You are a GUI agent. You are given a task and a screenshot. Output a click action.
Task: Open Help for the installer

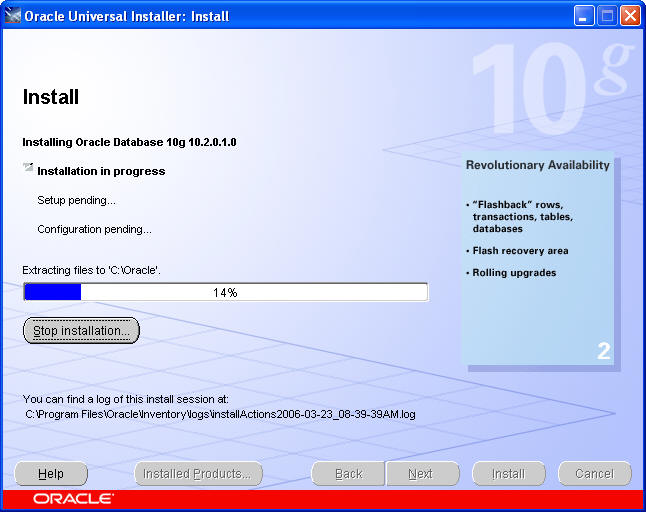click(51, 474)
